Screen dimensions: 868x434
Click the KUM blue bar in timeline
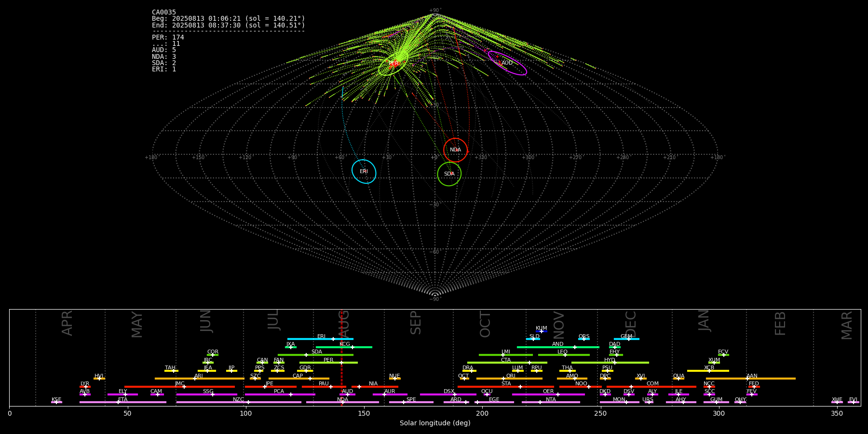pyautogui.click(x=542, y=331)
